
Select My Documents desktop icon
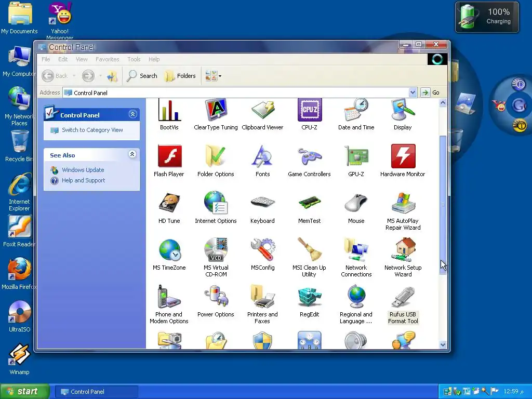(x=19, y=18)
